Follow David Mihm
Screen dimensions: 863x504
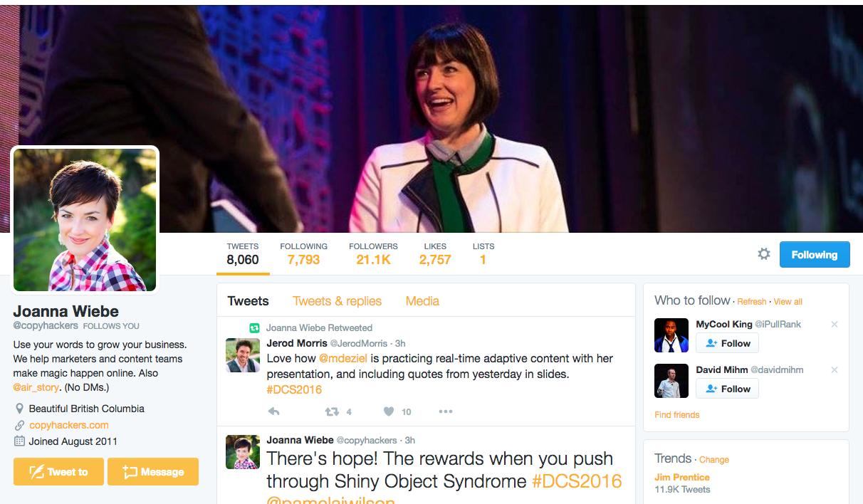point(727,389)
